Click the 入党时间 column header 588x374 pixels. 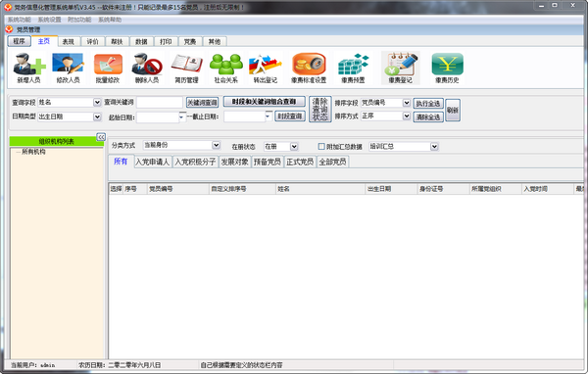pyautogui.click(x=548, y=189)
